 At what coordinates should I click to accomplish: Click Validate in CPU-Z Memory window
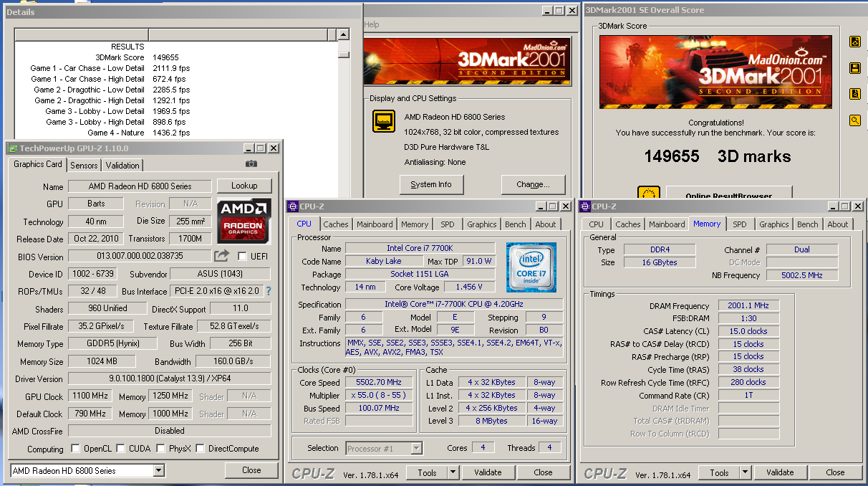click(780, 472)
